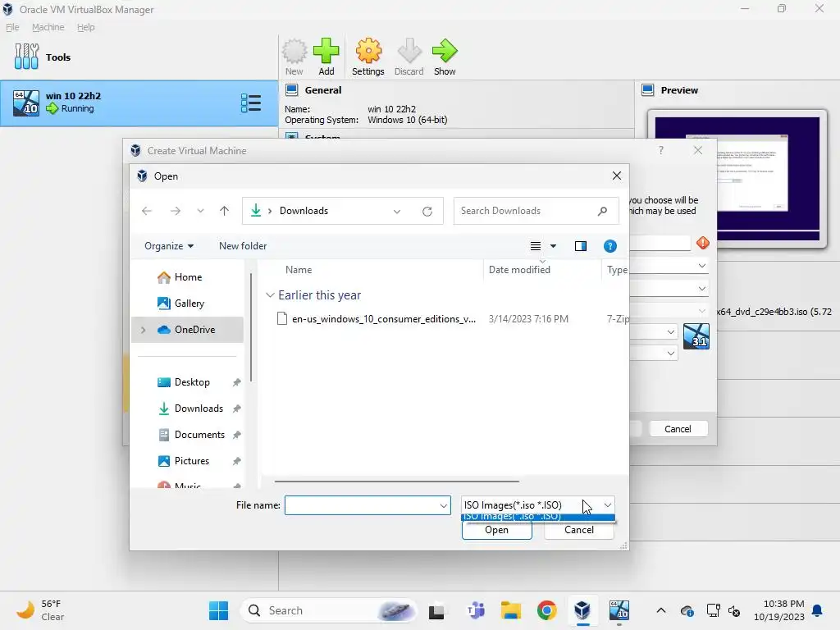Show hidden system tray icons
Image resolution: width=840 pixels, height=630 pixels.
(661, 610)
